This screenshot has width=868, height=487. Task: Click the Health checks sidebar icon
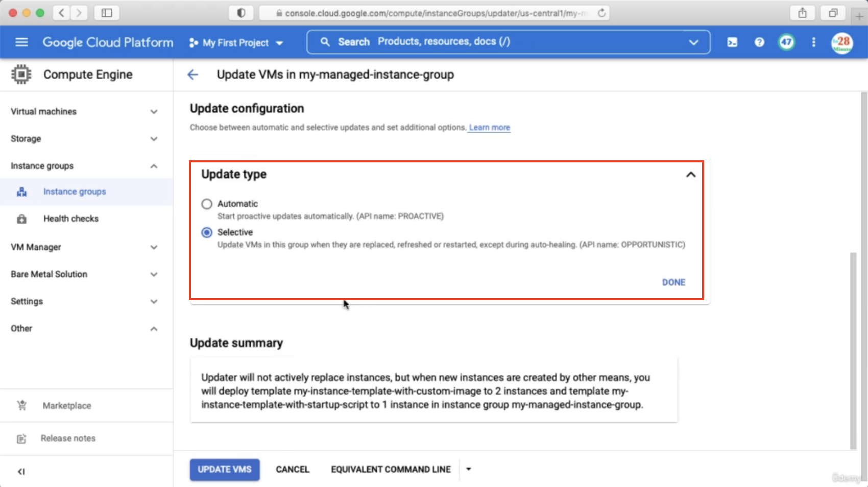(x=21, y=219)
